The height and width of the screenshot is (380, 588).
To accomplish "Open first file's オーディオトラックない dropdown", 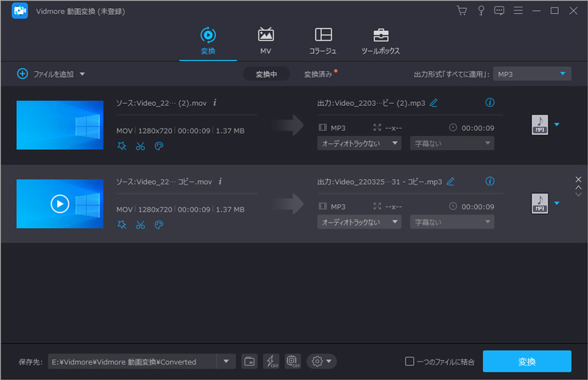I will coord(359,143).
